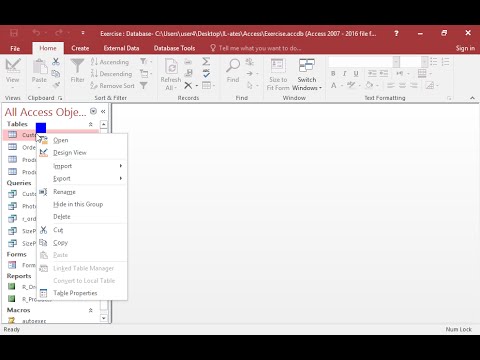The height and width of the screenshot is (360, 480).
Task: Click the Bullets list icon
Action: coord(433,62)
